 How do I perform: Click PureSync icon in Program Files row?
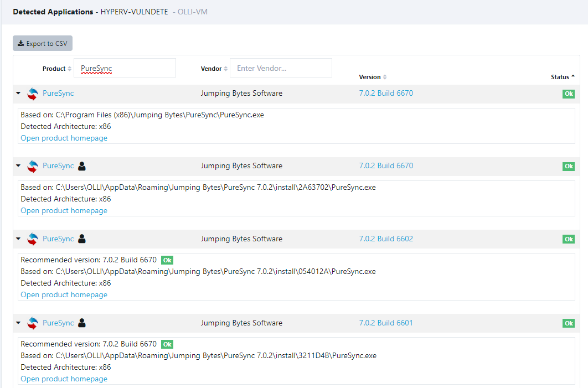pyautogui.click(x=33, y=94)
